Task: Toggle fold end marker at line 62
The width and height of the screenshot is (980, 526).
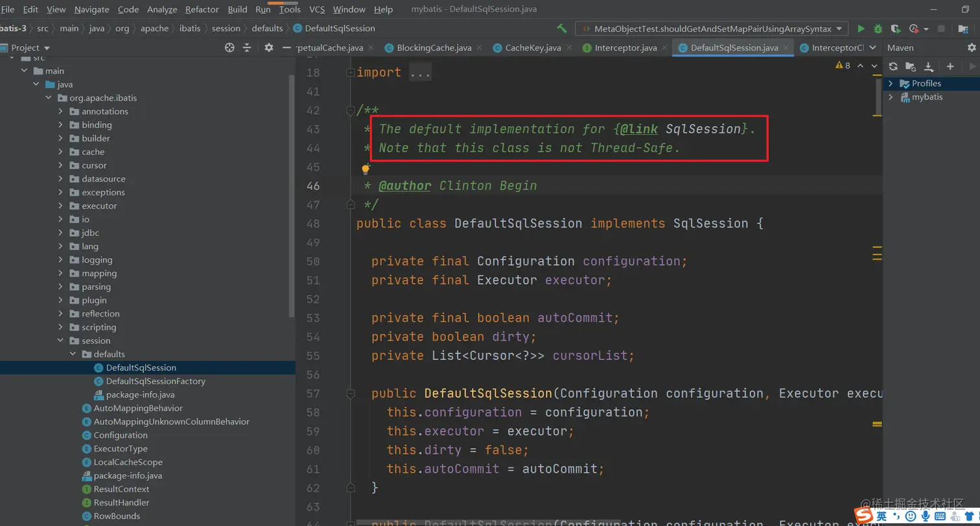Action: point(351,487)
